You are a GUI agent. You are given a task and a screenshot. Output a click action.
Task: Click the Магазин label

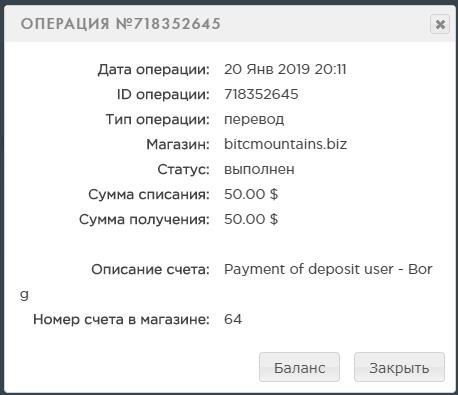click(x=178, y=144)
